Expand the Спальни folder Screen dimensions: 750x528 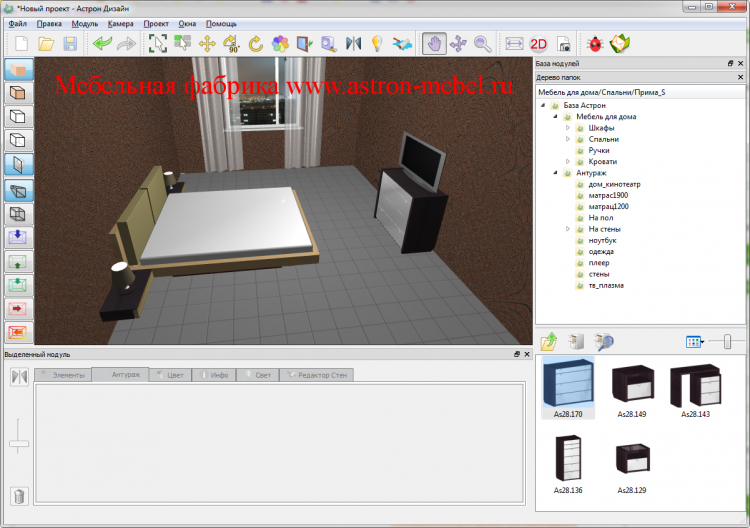[x=568, y=139]
